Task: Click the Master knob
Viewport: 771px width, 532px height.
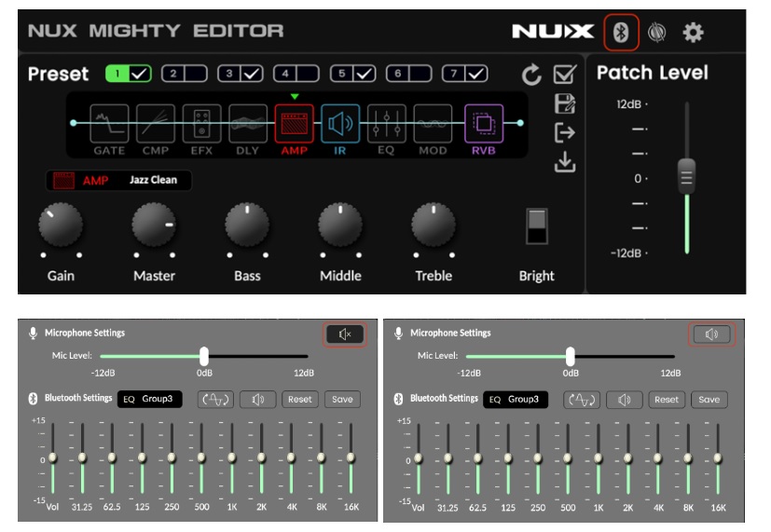Action: [154, 225]
